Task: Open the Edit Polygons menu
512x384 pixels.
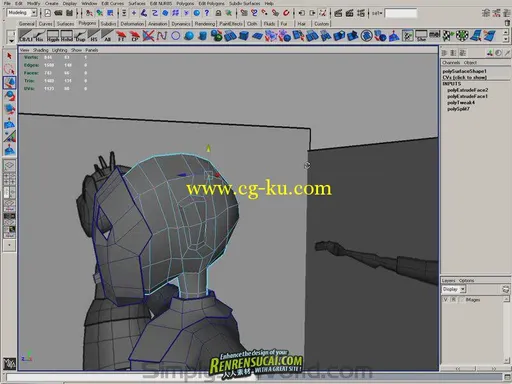Action: pyautogui.click(x=211, y=3)
